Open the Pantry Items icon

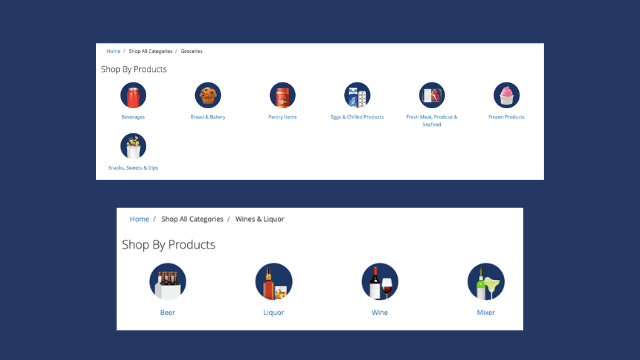tap(282, 95)
